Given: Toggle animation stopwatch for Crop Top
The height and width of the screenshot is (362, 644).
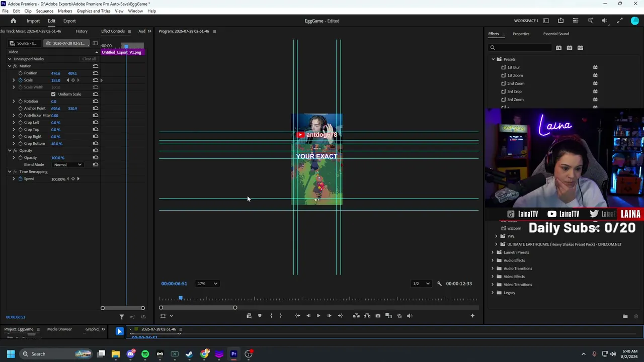Looking at the screenshot, I should [21, 130].
